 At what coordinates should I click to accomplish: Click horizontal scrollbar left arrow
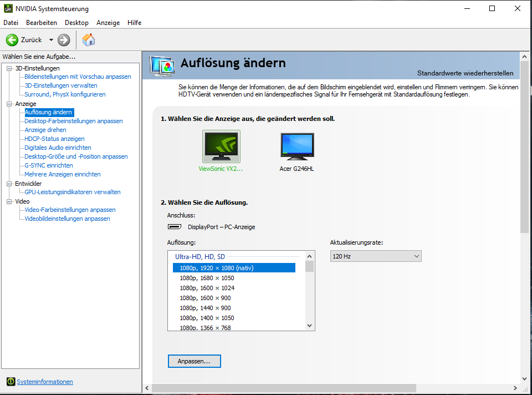147,388
